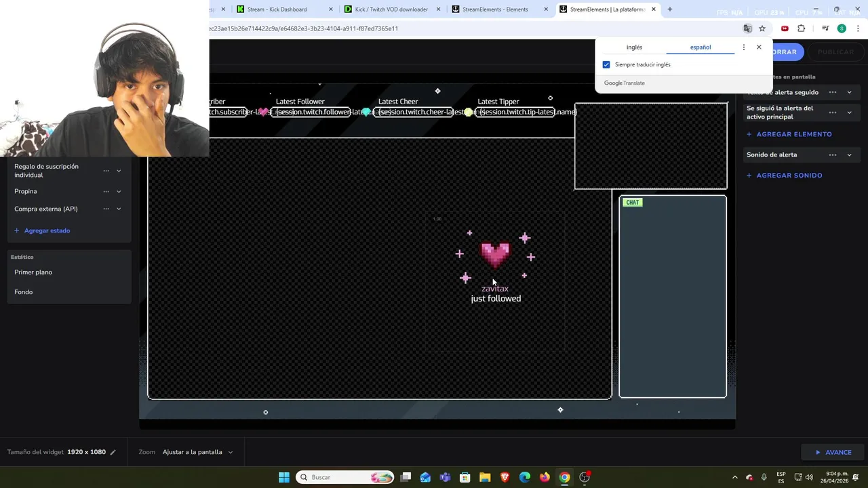Screen dimensions: 868x488
Task: Open File Explorer from the taskbar
Action: 485,477
